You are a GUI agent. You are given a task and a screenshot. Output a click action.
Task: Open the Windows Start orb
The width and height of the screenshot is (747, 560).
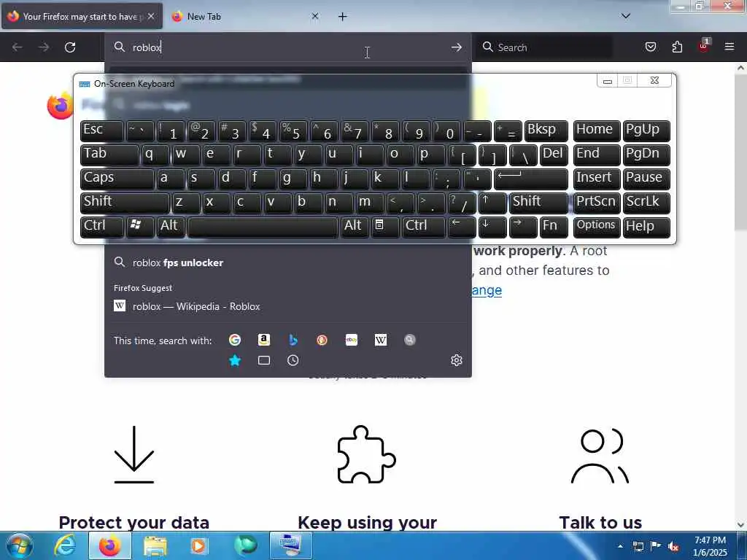[20, 545]
